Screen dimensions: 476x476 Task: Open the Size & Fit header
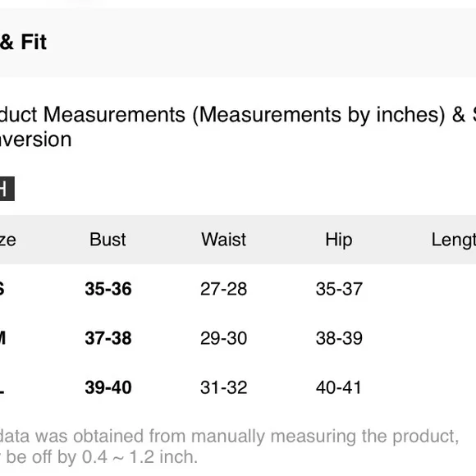[23, 42]
